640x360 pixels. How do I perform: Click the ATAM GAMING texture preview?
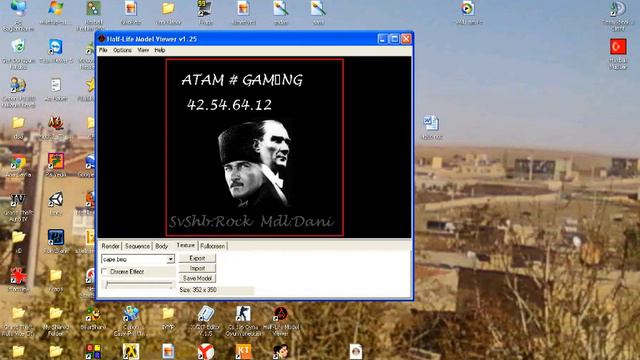[x=254, y=147]
